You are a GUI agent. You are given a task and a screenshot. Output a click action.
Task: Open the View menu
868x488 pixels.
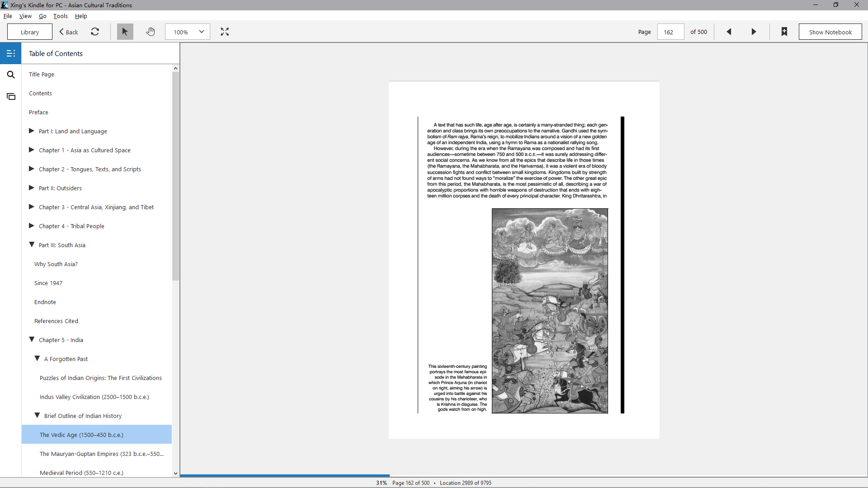coord(25,16)
